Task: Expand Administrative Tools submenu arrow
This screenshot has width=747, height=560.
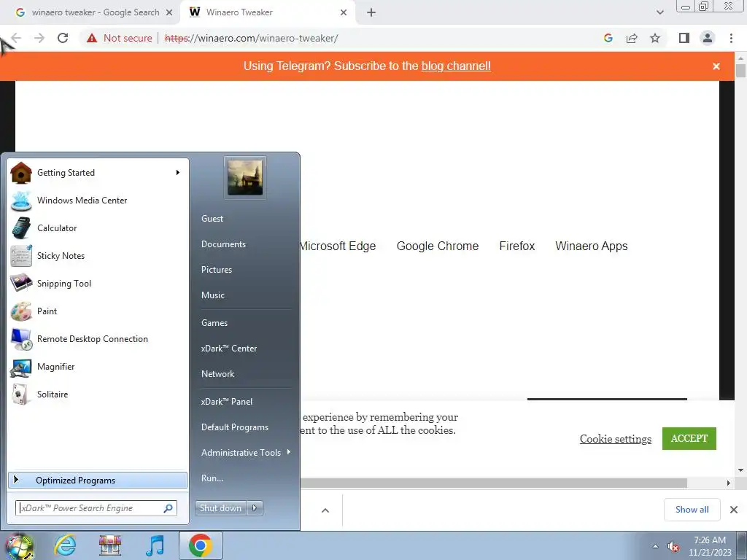Action: point(289,452)
